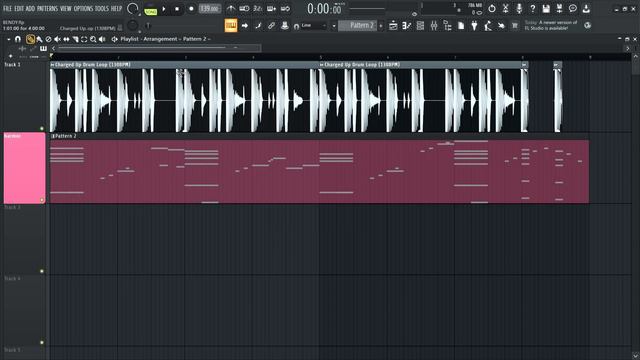Open menu of first Charged Up Drum Loop clip
Image resolution: width=640 pixels, height=360 pixels.
tap(53, 64)
